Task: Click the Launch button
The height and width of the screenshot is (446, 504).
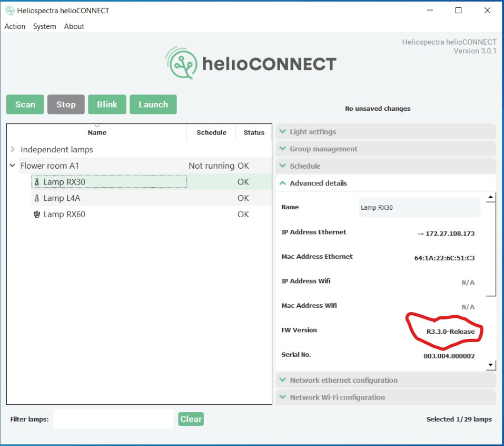Action: 153,104
